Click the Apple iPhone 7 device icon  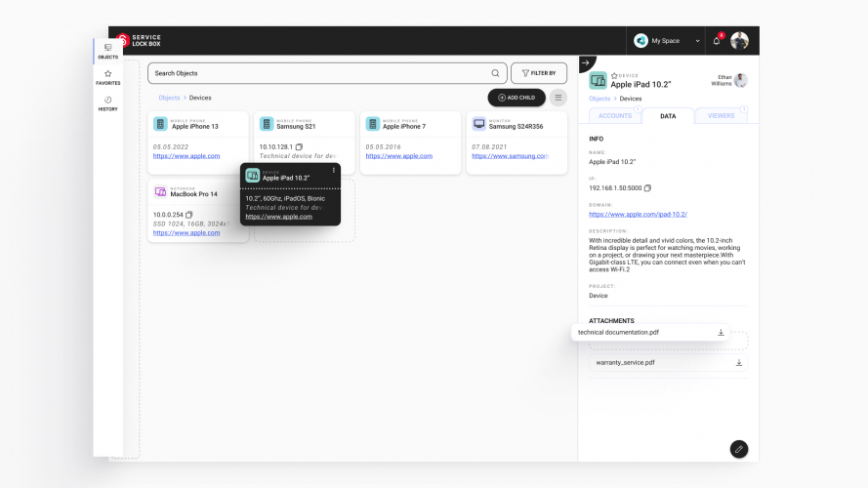373,124
